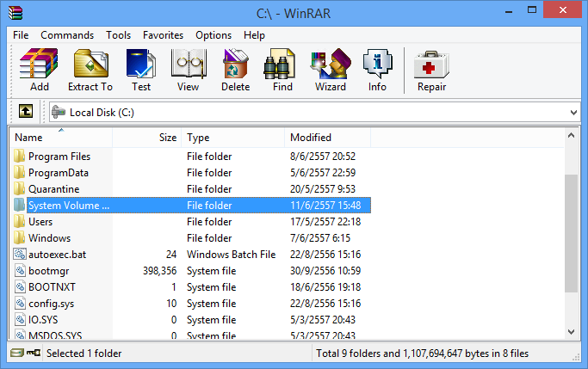Click the Add archive toolbar icon
588x369 pixels.
[x=39, y=64]
